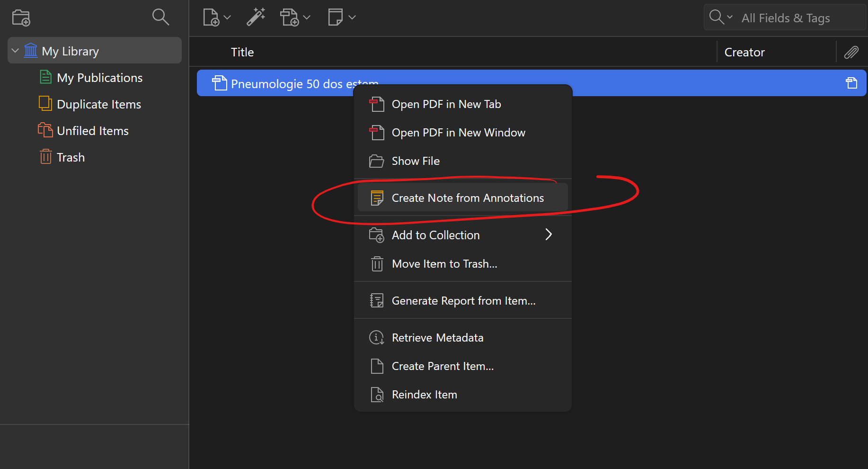Image resolution: width=868 pixels, height=469 pixels.
Task: Click the Duplicate Items icon
Action: (45, 103)
